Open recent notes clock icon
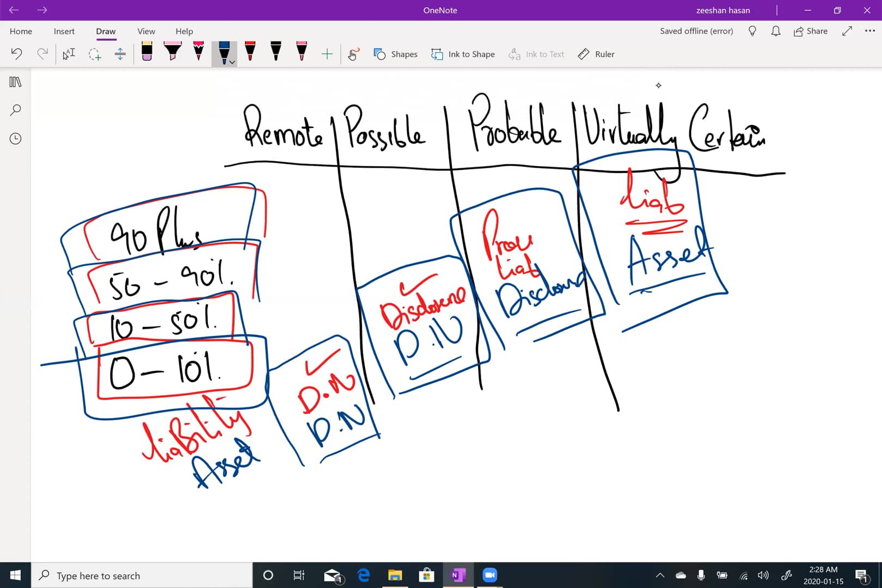 [x=15, y=139]
